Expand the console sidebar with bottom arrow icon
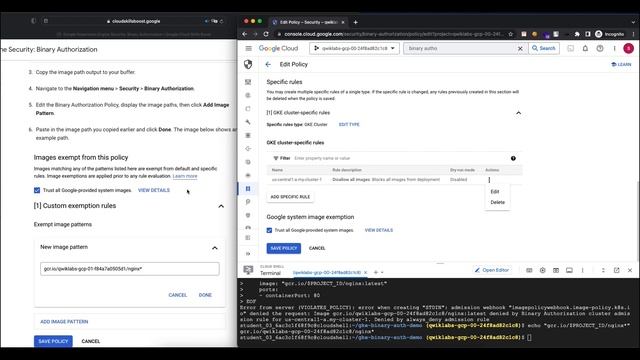This screenshot has width=640, height=360. (248, 254)
